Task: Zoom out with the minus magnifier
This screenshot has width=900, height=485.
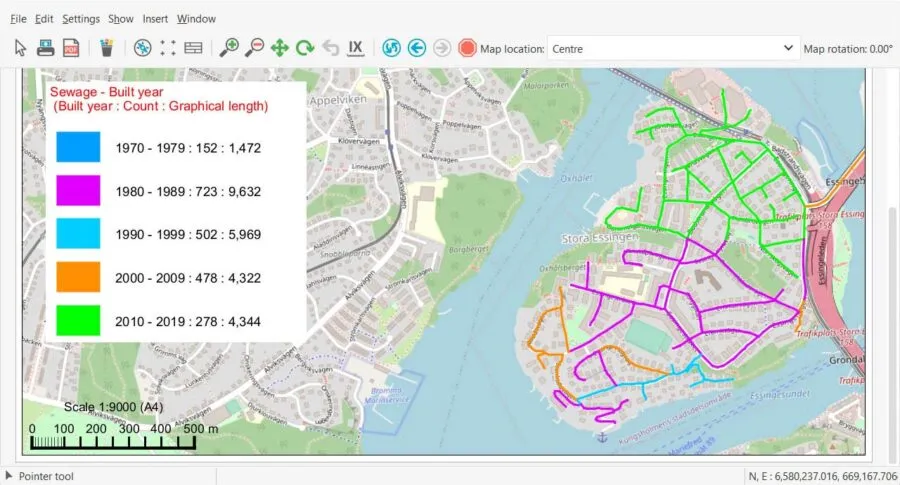Action: tap(254, 48)
